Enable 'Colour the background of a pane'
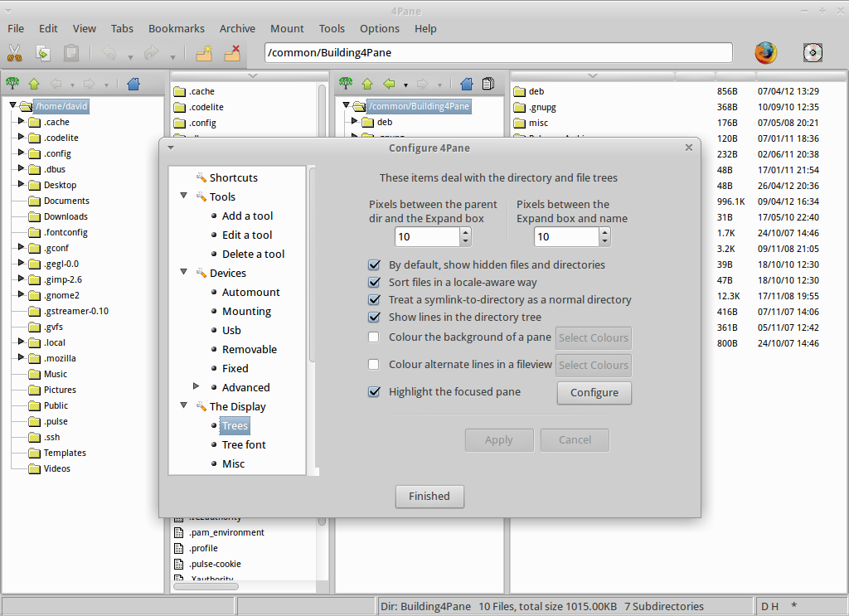 point(374,337)
